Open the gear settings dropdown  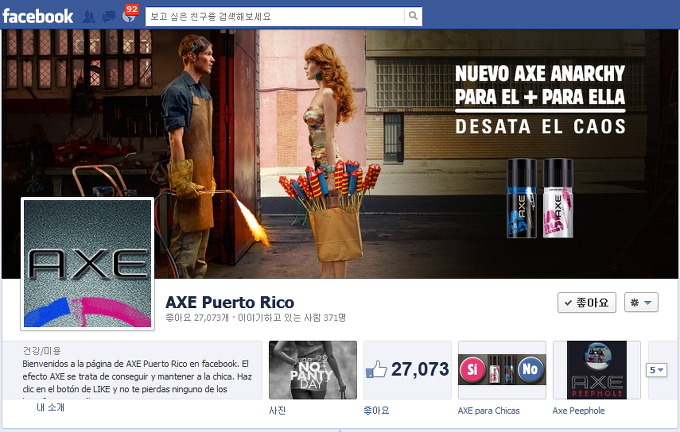point(640,302)
